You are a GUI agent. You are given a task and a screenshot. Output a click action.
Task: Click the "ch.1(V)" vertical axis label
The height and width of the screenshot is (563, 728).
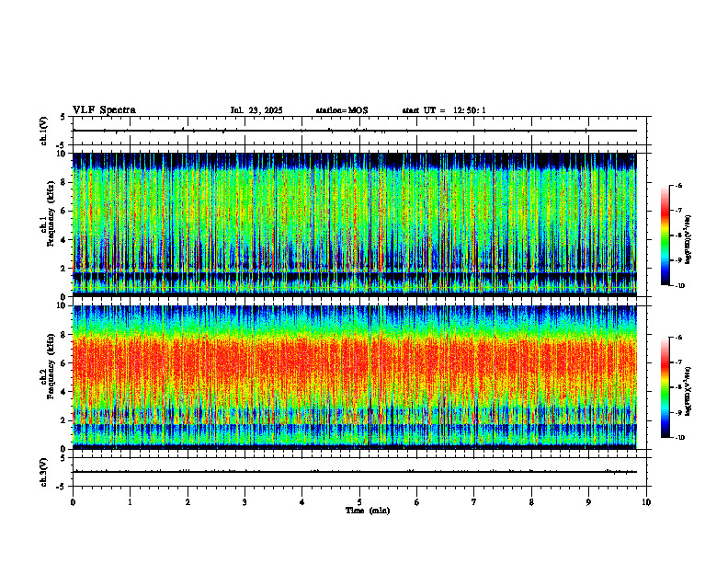coord(44,131)
